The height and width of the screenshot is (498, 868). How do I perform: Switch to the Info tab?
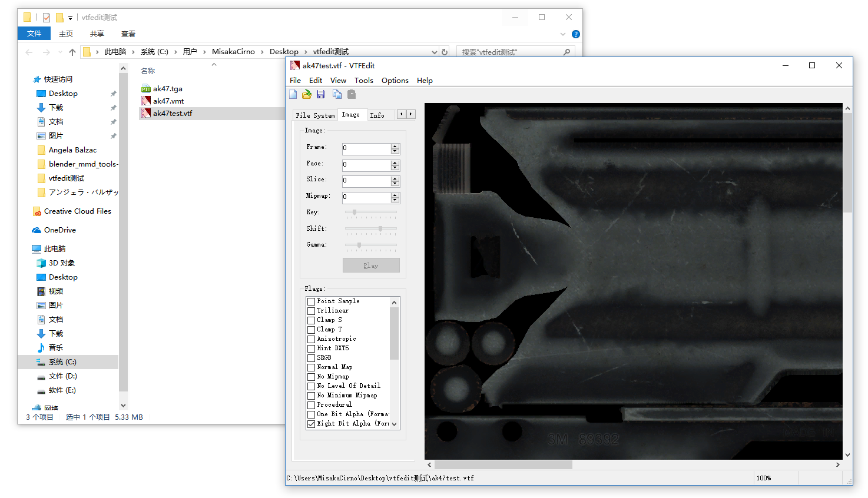point(377,115)
